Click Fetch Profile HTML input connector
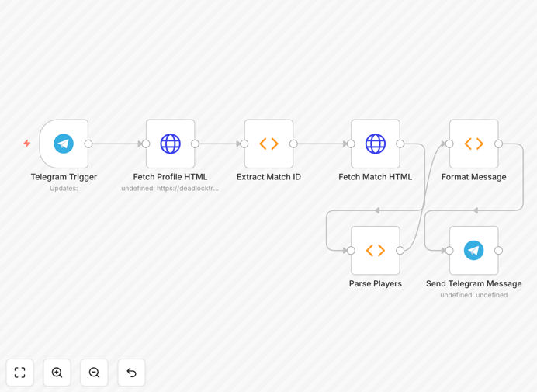 (x=146, y=144)
